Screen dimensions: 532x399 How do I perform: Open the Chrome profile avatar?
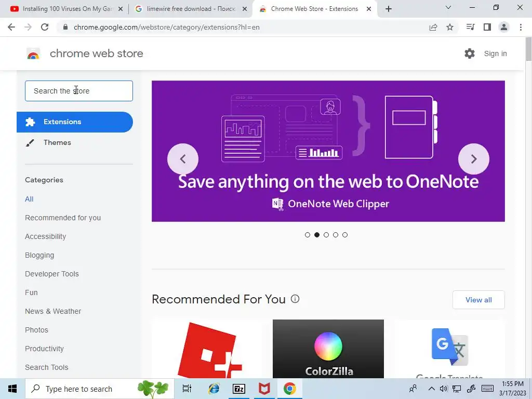(x=504, y=27)
